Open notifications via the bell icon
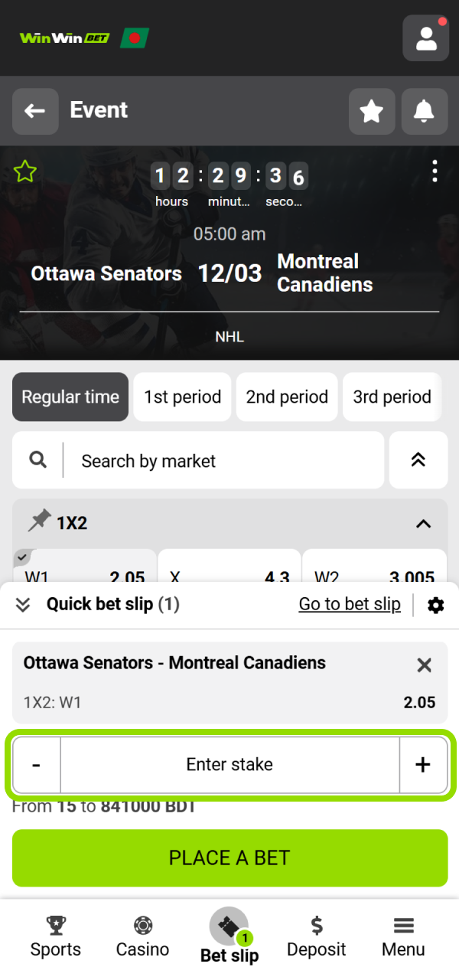The width and height of the screenshot is (459, 980). coord(424,109)
